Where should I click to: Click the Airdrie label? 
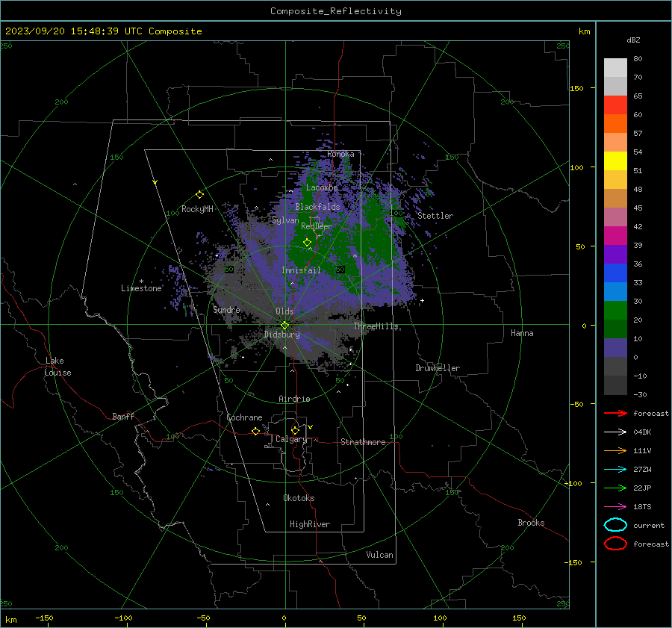point(294,399)
